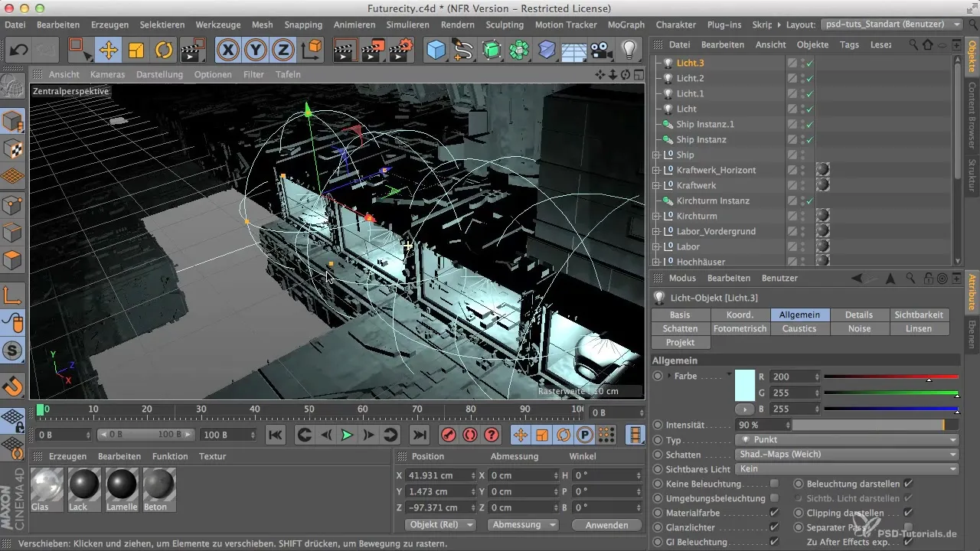980x551 pixels.
Task: Toggle the Keine Beleuchtung checkbox
Action: [x=774, y=484]
